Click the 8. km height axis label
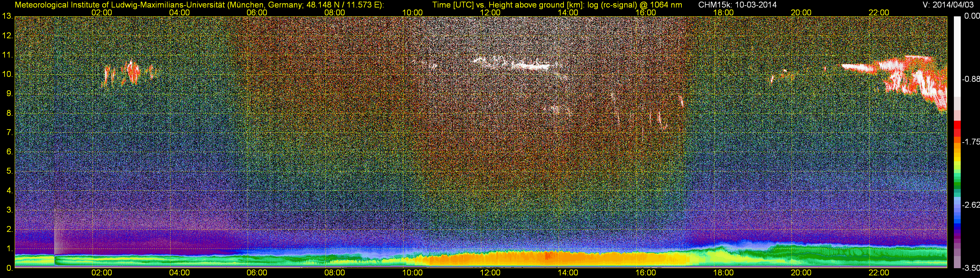 tap(9, 113)
